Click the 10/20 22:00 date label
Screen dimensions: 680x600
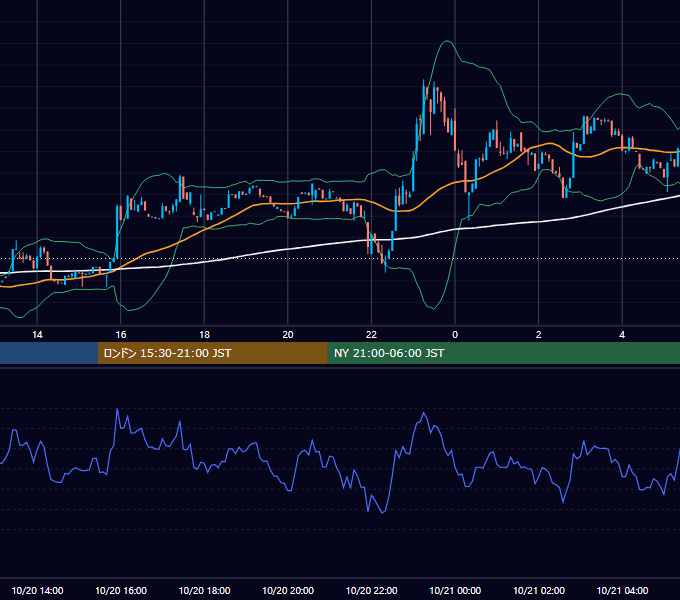[x=371, y=590]
